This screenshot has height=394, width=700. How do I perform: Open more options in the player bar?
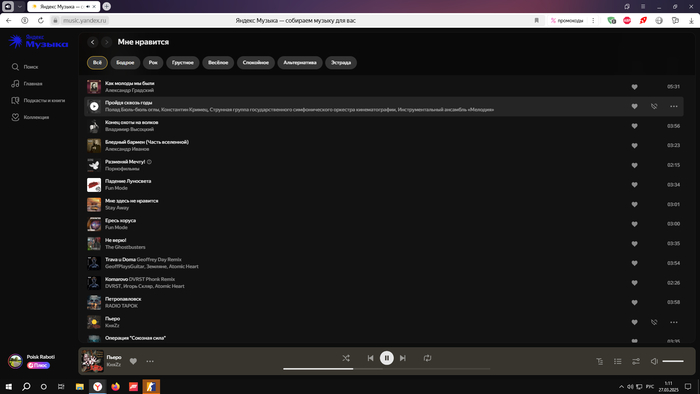(150, 361)
